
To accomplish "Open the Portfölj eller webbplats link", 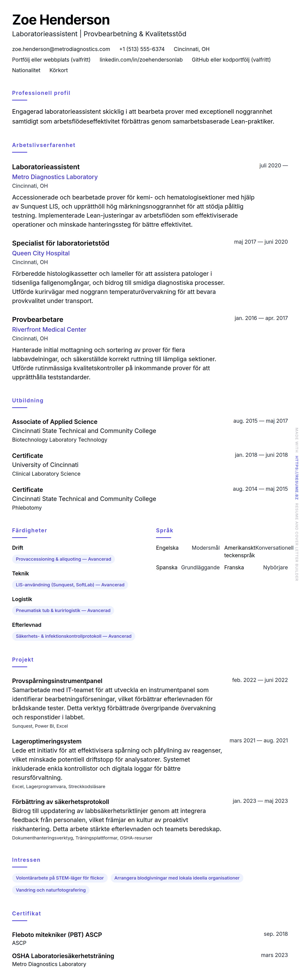I will (x=51, y=60).
